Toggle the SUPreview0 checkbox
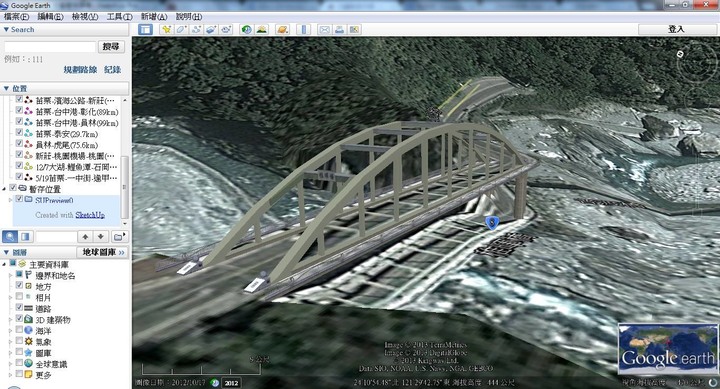 19,199
